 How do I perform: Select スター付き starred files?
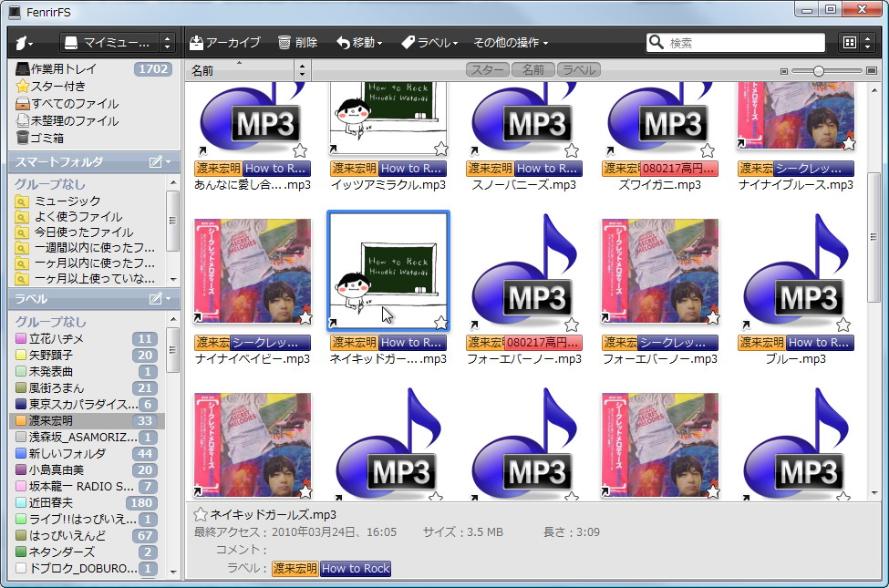[x=51, y=87]
